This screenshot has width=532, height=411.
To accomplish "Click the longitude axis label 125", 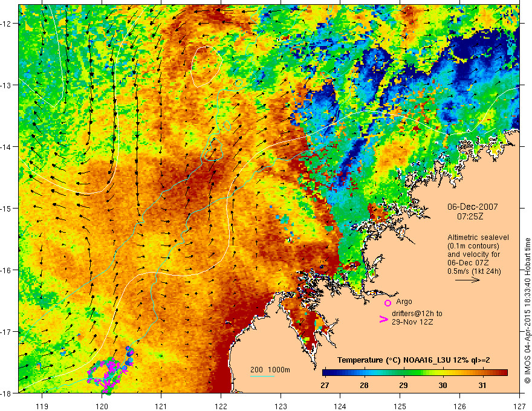I will click(x=400, y=406).
